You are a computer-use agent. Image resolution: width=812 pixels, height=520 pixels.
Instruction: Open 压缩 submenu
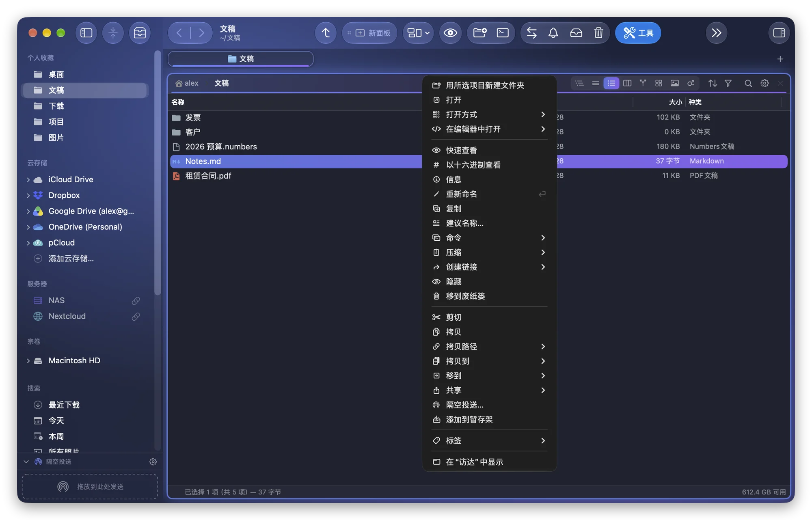tap(489, 252)
